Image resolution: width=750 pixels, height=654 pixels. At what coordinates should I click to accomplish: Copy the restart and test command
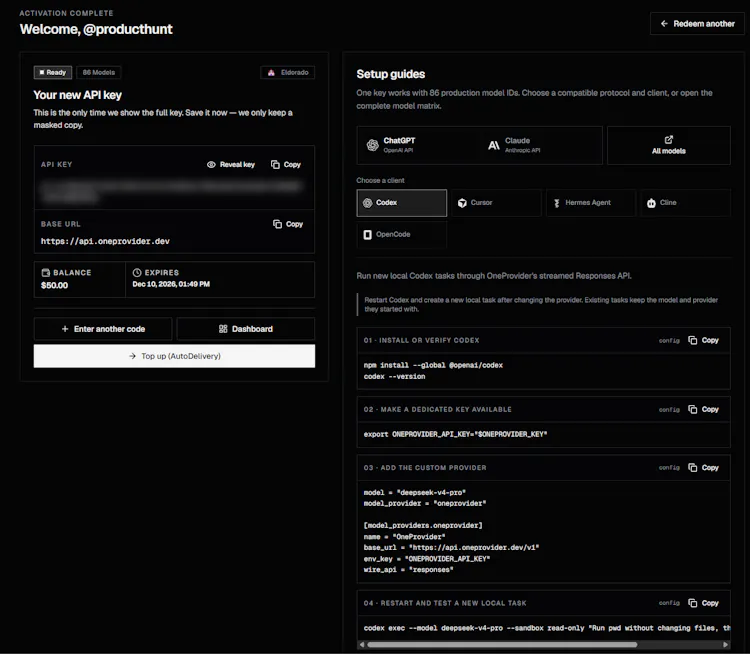coord(703,603)
